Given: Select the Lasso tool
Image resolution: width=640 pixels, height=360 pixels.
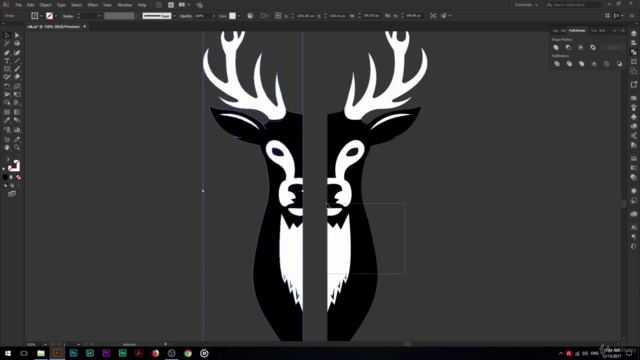Looking at the screenshot, I should tap(17, 43).
